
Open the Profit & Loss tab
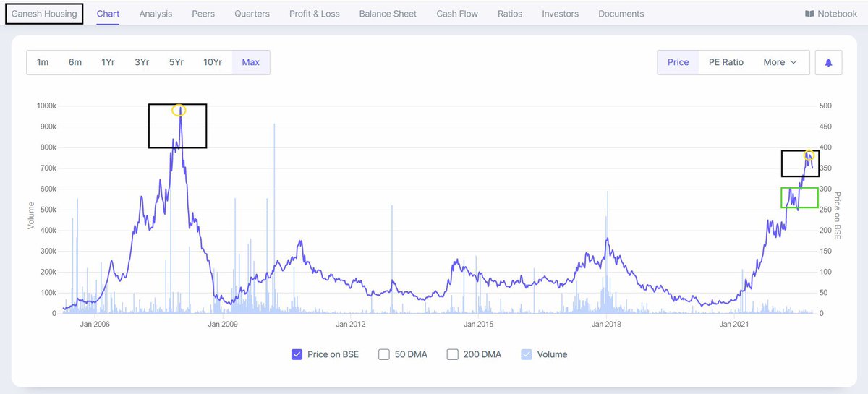coord(314,14)
